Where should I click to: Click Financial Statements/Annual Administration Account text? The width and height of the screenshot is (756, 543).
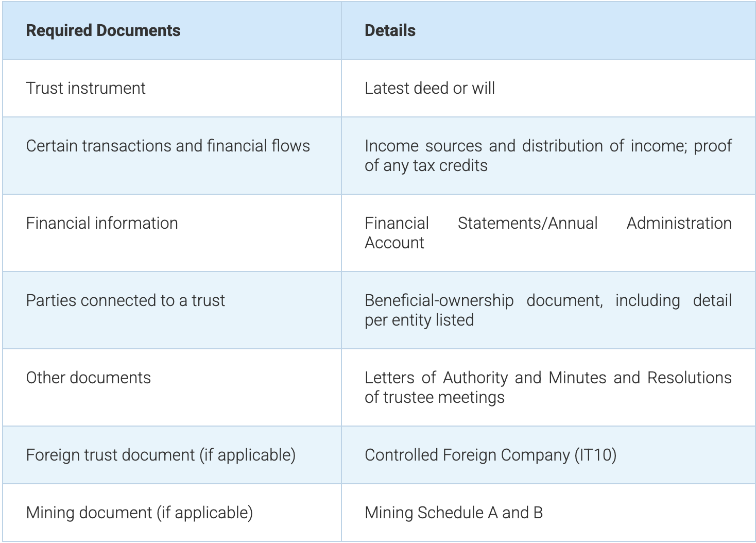[x=547, y=224]
